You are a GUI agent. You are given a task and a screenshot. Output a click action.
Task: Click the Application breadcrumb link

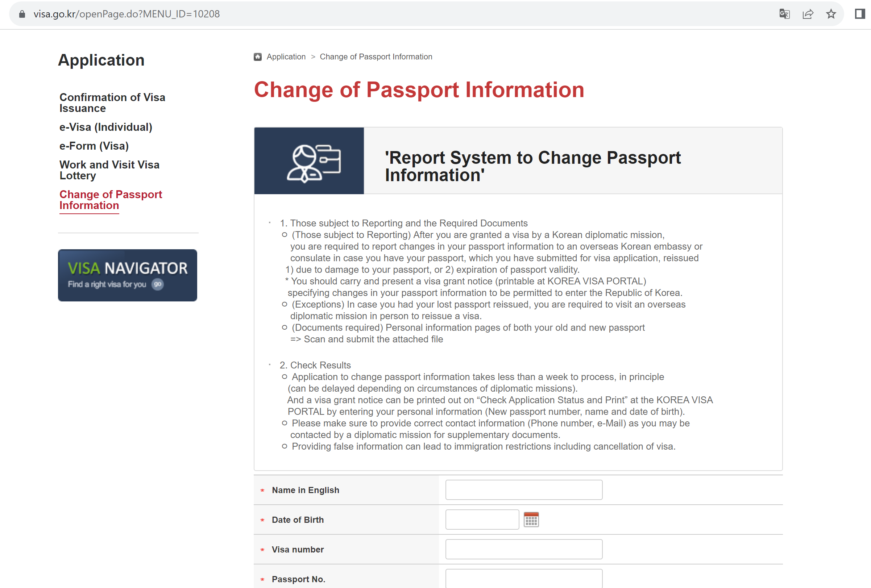(x=286, y=57)
